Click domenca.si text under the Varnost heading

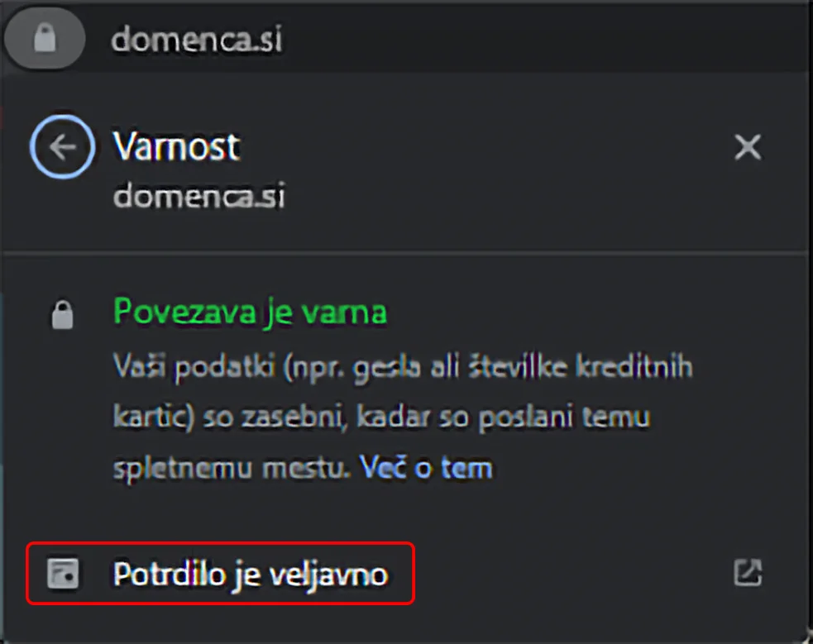click(x=198, y=196)
